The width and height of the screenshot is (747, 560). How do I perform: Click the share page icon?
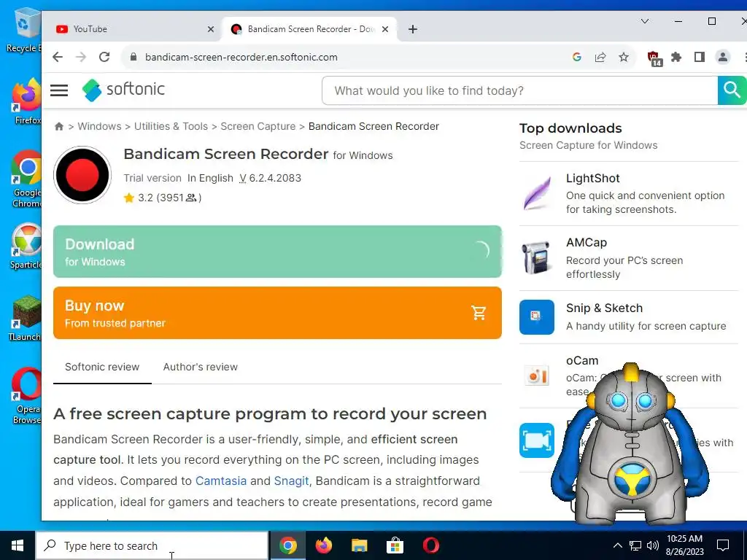[x=600, y=57]
